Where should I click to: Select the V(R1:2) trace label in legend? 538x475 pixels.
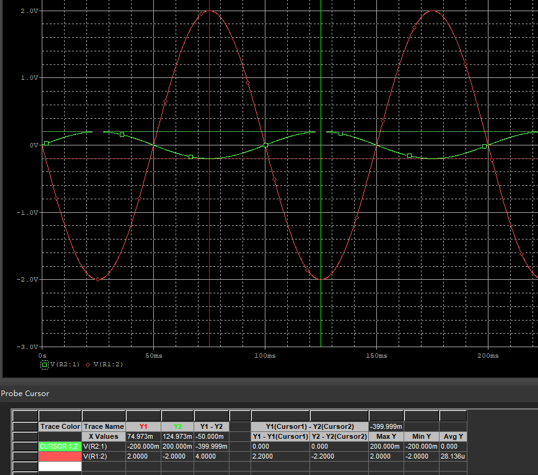click(108, 364)
